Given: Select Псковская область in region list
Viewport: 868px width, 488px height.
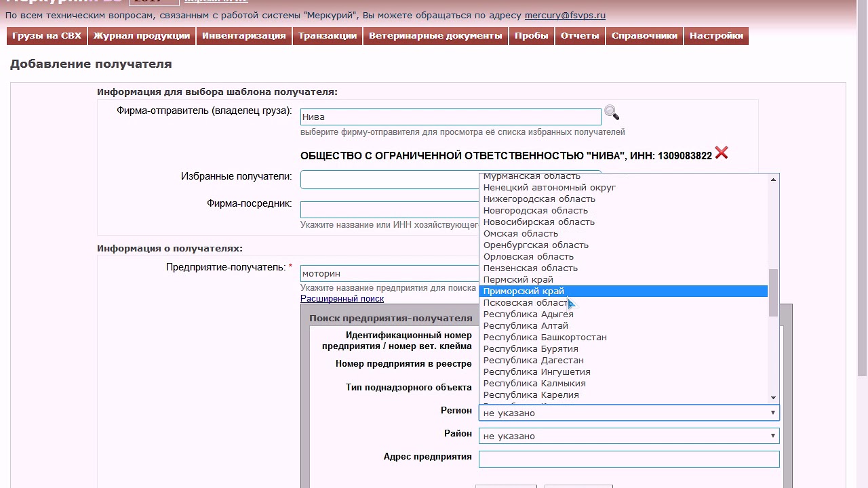Looking at the screenshot, I should (x=623, y=302).
